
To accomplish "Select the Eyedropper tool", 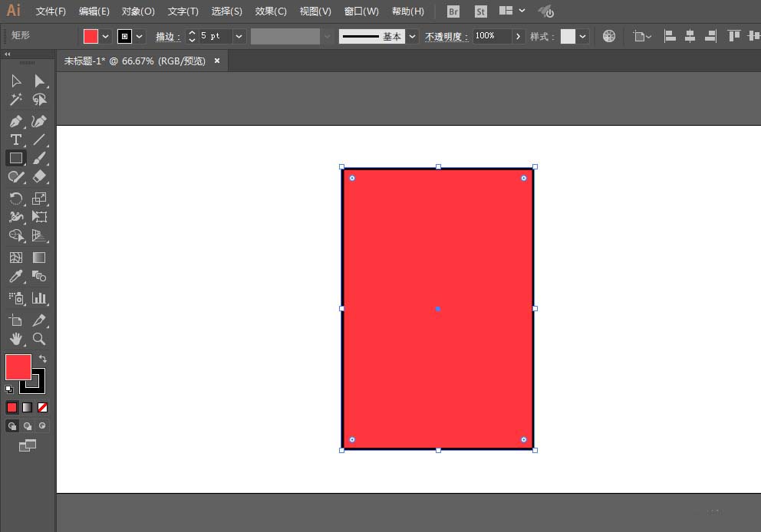I will 16,277.
